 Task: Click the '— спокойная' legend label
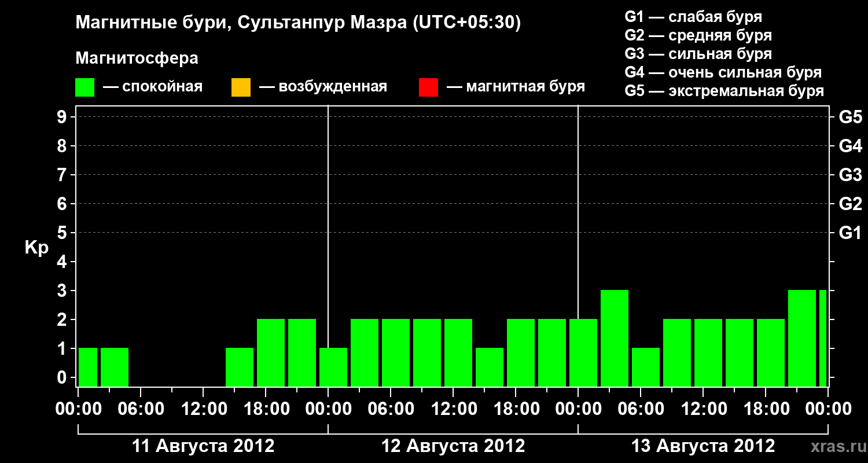pos(153,87)
